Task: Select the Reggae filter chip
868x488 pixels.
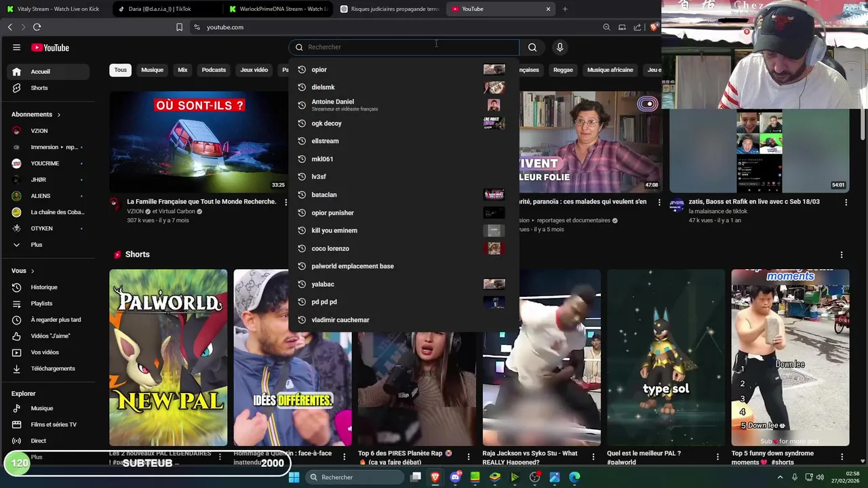Action: [x=563, y=70]
